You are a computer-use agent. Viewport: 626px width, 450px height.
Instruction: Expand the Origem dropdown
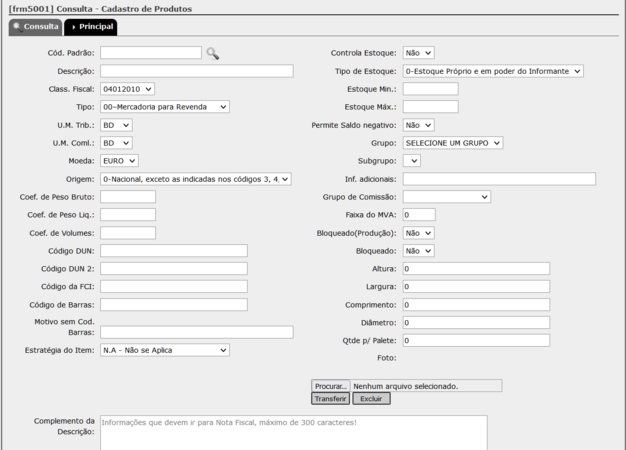tap(196, 179)
